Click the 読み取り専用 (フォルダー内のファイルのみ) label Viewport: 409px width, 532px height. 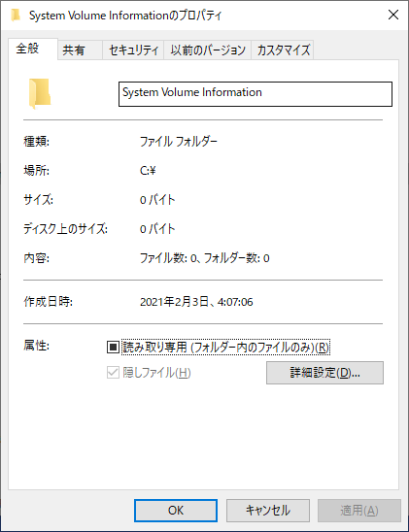tap(225, 348)
